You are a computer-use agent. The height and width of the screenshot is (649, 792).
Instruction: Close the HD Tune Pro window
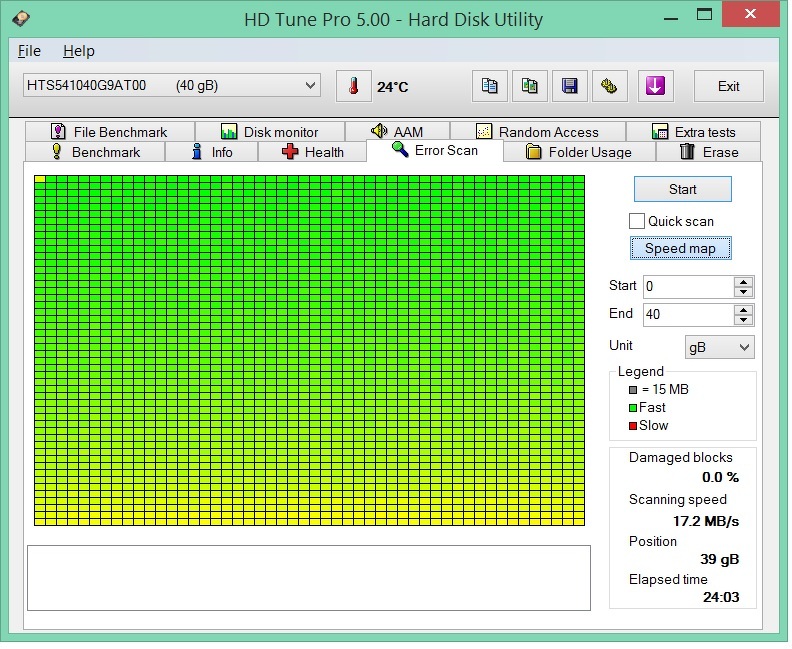pyautogui.click(x=750, y=14)
